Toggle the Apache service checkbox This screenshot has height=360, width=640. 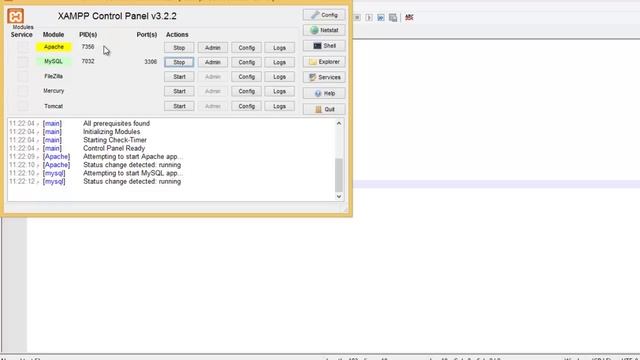click(23, 47)
